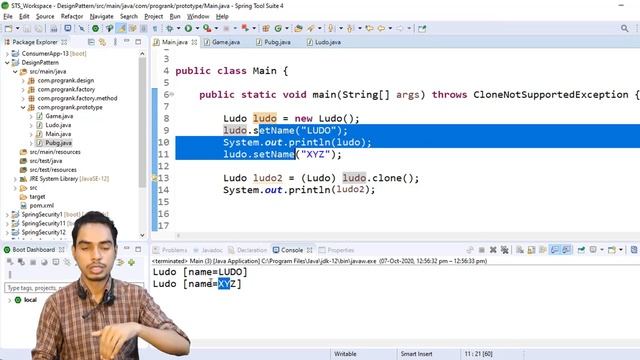Select Pubg.java in Package Explorer

(58, 143)
